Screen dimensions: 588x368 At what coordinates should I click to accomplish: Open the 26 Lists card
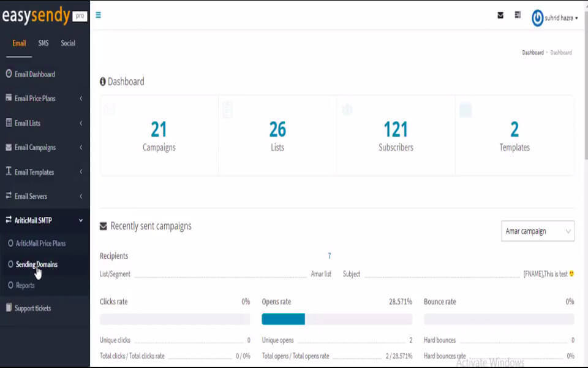click(277, 136)
